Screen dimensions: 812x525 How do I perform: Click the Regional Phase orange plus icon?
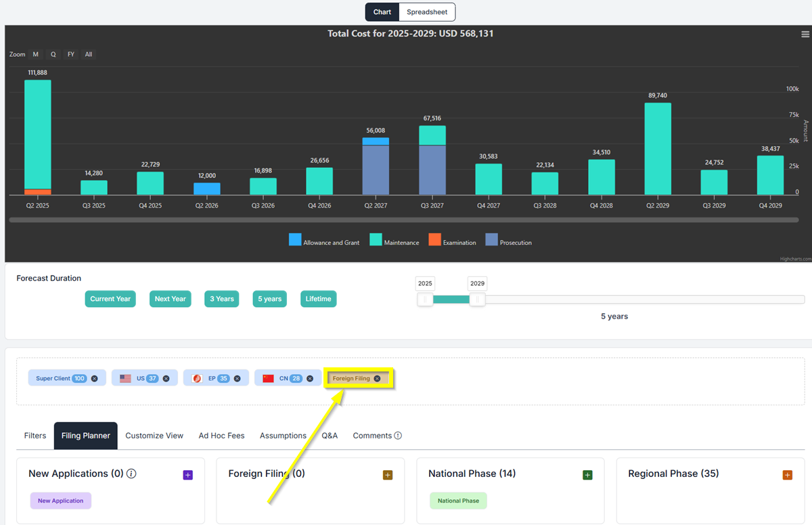tap(788, 475)
